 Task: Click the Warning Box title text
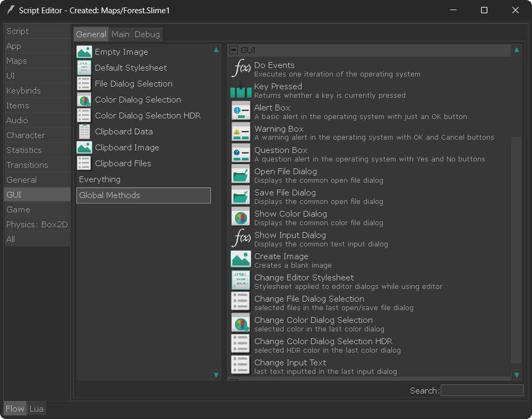[279, 129]
